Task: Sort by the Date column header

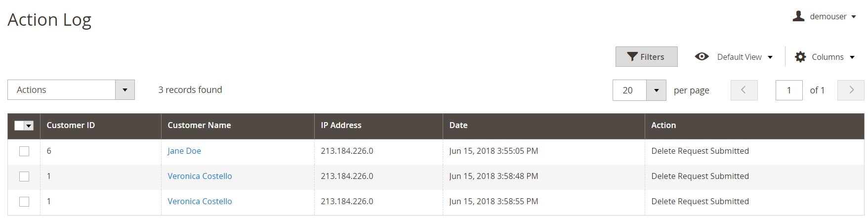Action: tap(458, 125)
